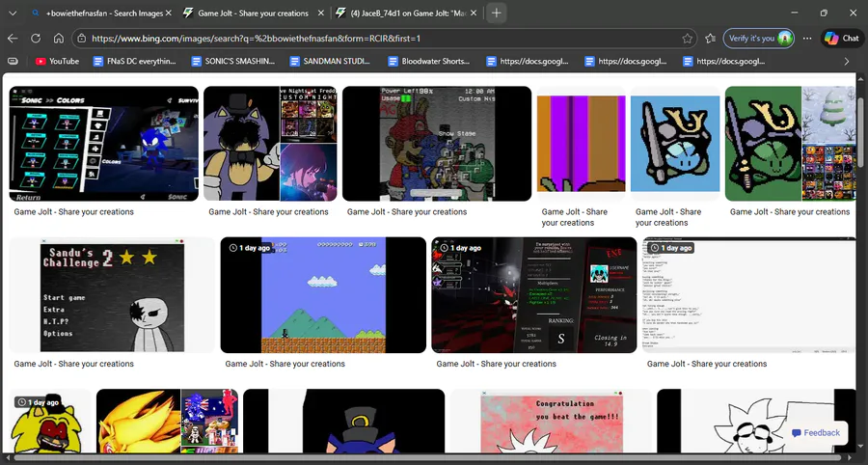
Task: Click the 1 day ago badge on the platformer image
Action: [249, 248]
